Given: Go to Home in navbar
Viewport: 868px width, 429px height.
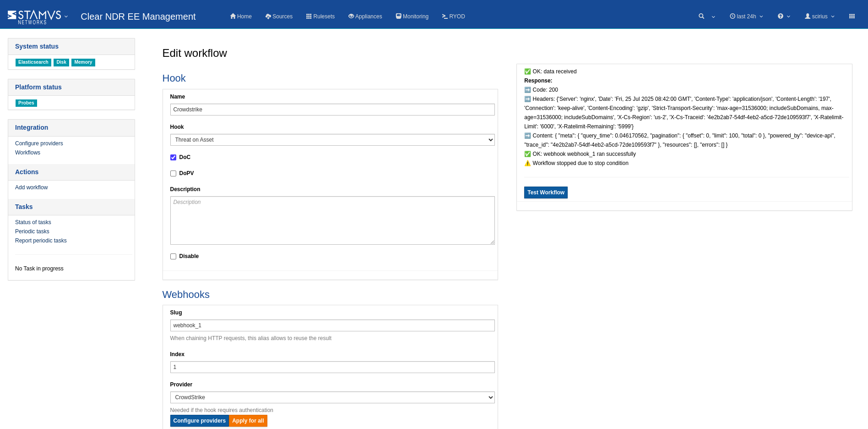Looking at the screenshot, I should 241,16.
